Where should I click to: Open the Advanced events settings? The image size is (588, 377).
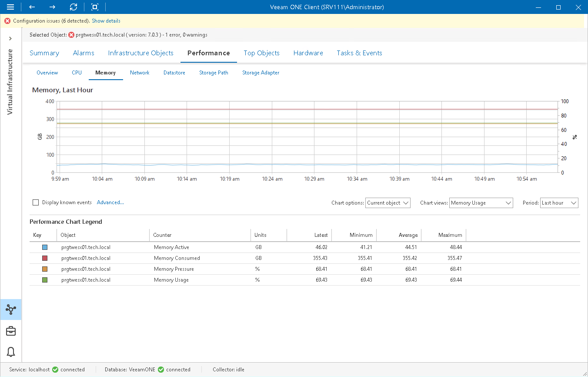pos(110,202)
